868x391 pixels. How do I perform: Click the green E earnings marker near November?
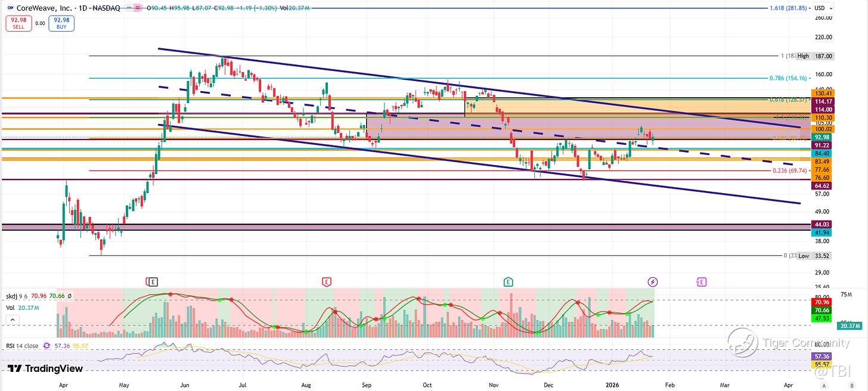[x=508, y=281]
